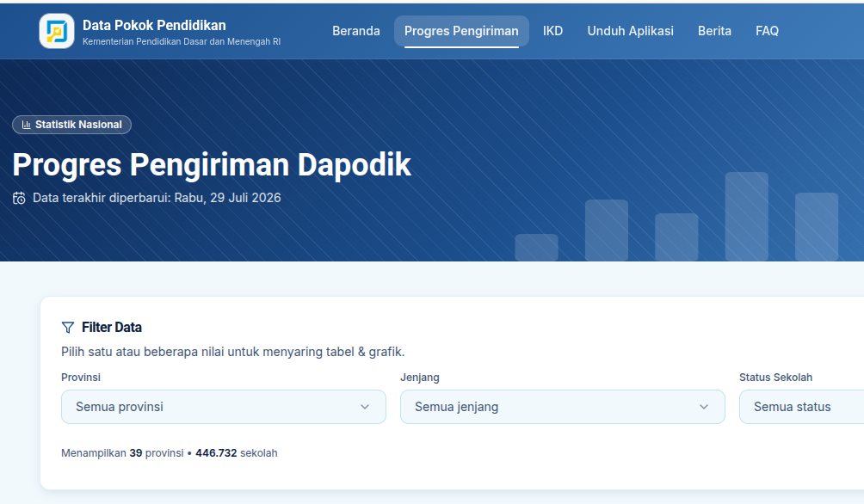Open the Semua provinsi dropdown
Viewport: 864px width, 504px height.
point(223,407)
